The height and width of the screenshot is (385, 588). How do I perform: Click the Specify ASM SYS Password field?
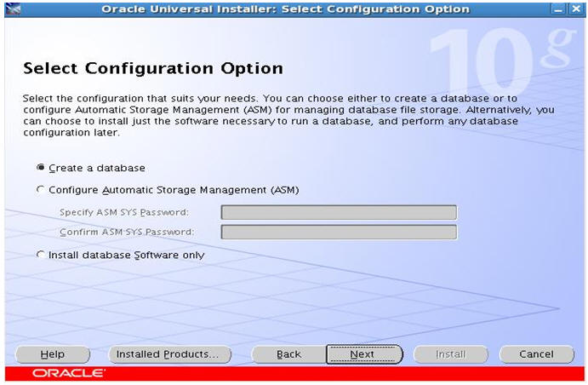click(x=339, y=212)
